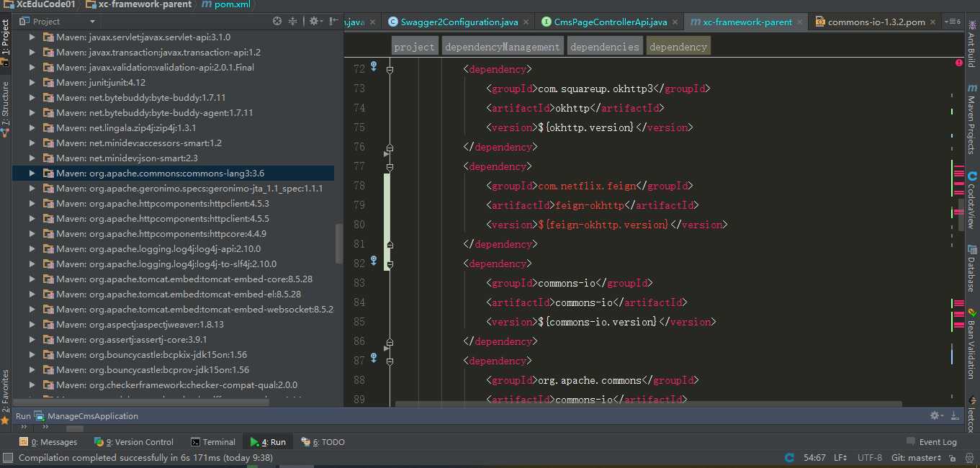Click the scroll-from-source target icon in Project panel

(277, 22)
